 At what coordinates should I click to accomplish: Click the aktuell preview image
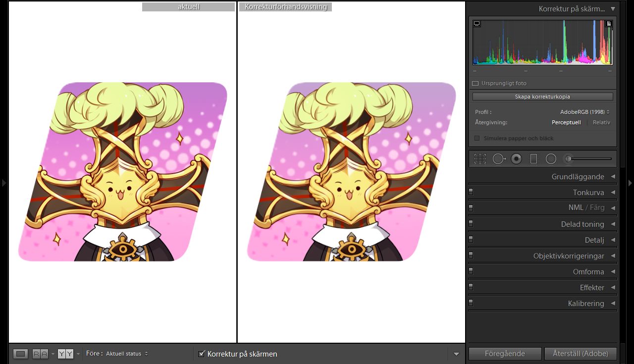coord(123,171)
